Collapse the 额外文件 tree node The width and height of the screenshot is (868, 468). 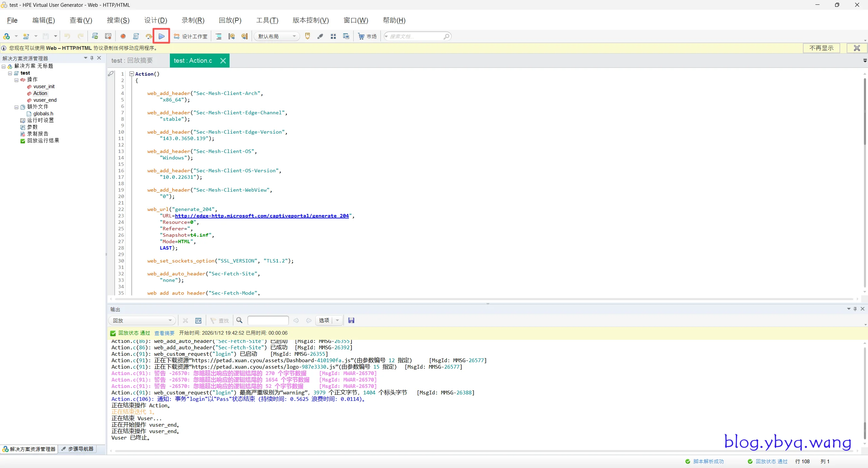pyautogui.click(x=16, y=107)
